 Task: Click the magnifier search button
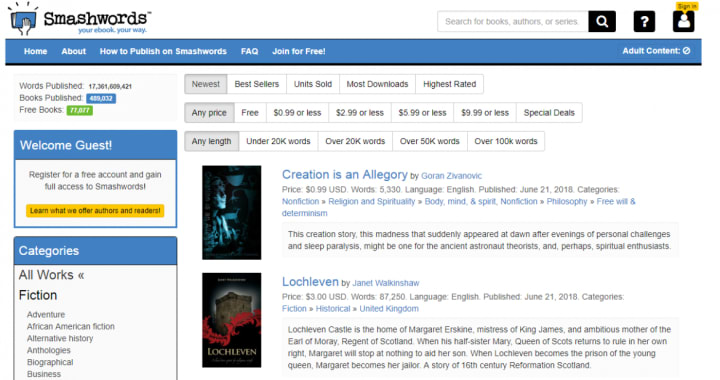pyautogui.click(x=602, y=22)
